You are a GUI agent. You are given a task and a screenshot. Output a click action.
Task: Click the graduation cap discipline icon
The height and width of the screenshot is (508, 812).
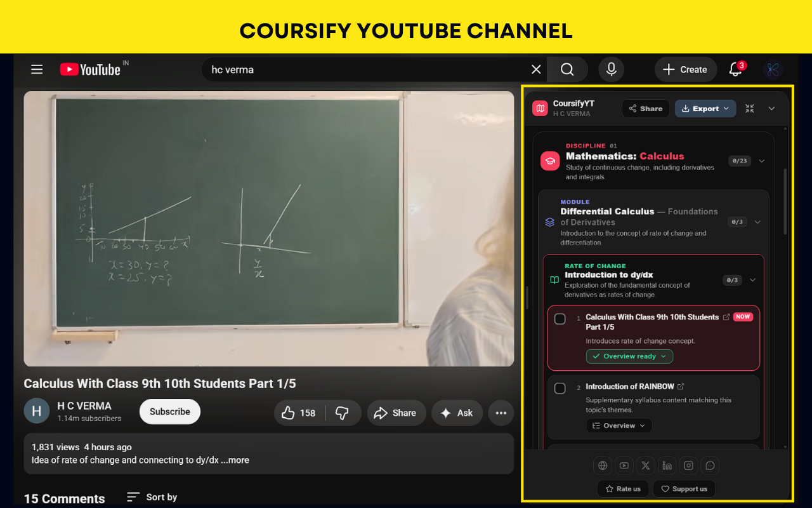click(x=550, y=161)
